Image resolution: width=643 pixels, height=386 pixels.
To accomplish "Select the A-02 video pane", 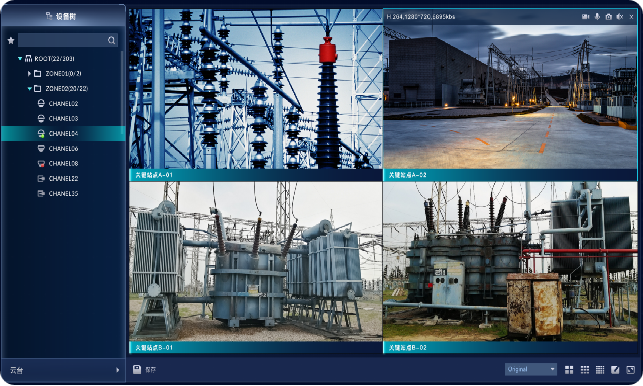I will (510, 96).
